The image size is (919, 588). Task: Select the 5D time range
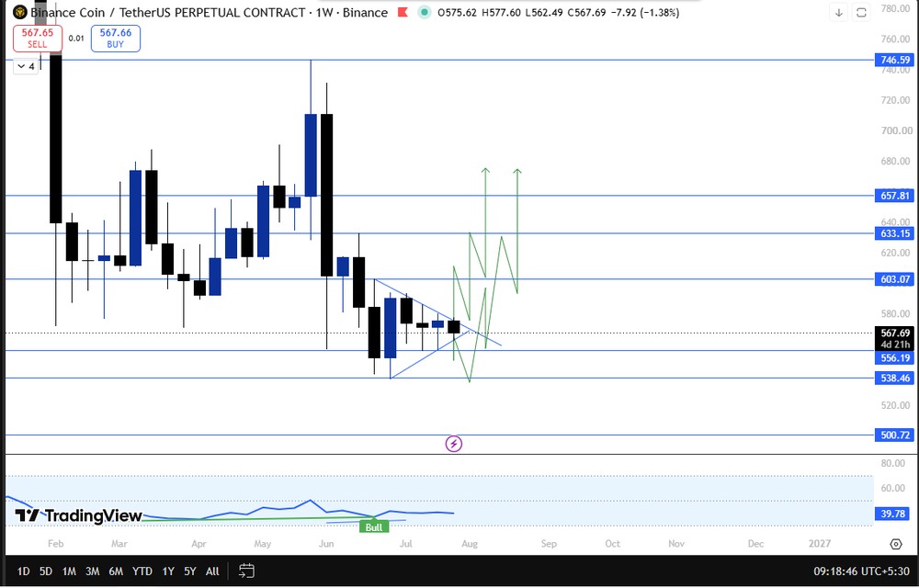click(x=46, y=571)
